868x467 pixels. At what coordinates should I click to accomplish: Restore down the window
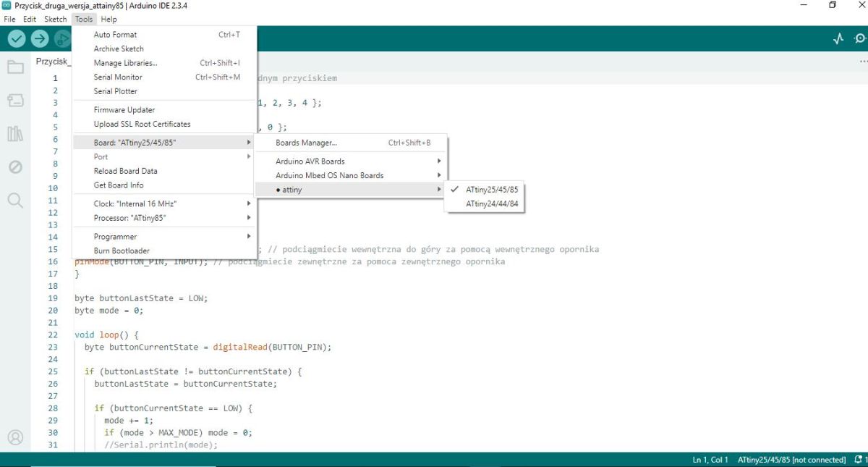click(833, 5)
